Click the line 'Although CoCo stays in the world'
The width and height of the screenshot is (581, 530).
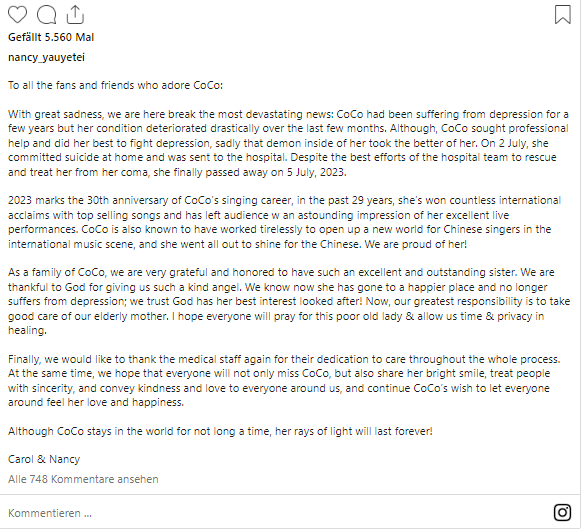(x=220, y=431)
